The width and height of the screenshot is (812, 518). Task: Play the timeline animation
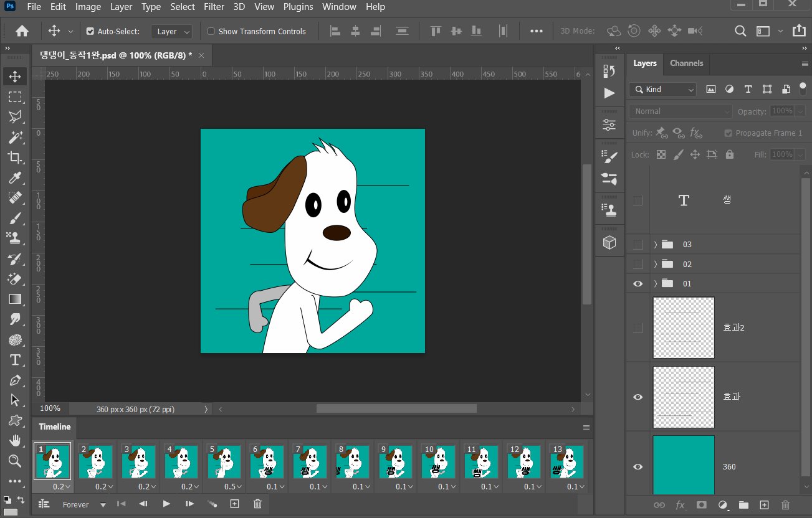166,504
